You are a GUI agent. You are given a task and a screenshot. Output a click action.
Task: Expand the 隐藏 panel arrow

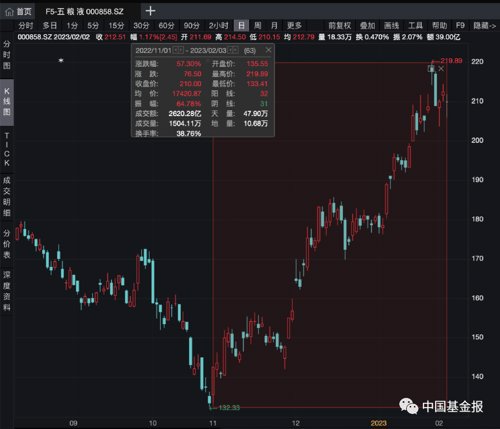(x=484, y=26)
